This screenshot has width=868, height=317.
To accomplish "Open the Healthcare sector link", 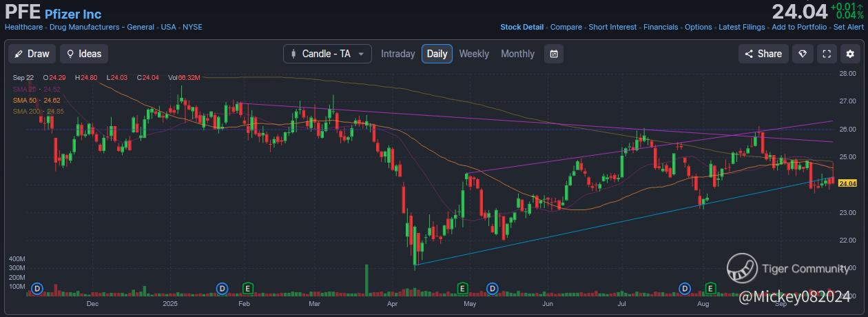I will click(x=24, y=28).
